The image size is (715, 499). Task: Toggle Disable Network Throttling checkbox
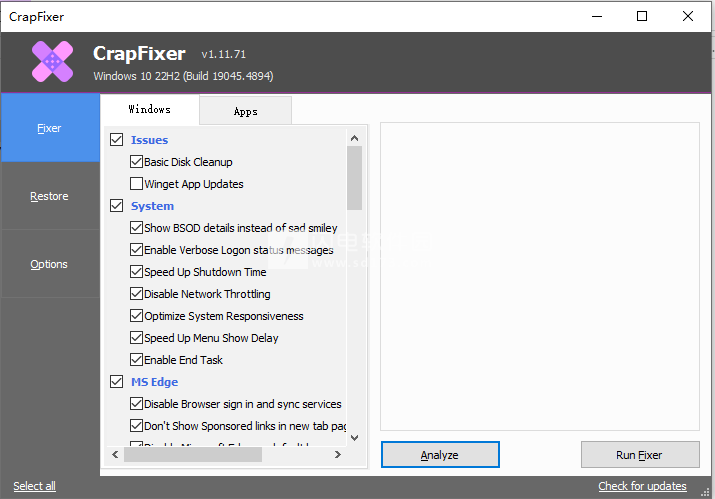click(x=136, y=293)
